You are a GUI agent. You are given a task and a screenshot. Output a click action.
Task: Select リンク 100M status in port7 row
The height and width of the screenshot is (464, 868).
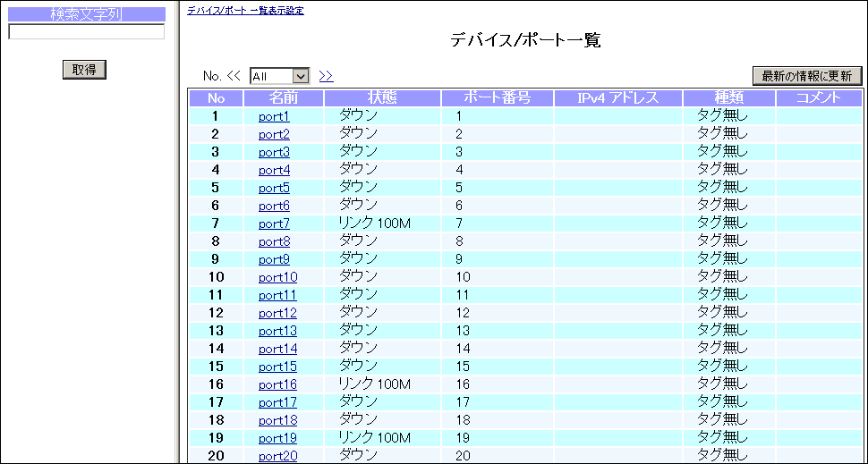tap(375, 223)
